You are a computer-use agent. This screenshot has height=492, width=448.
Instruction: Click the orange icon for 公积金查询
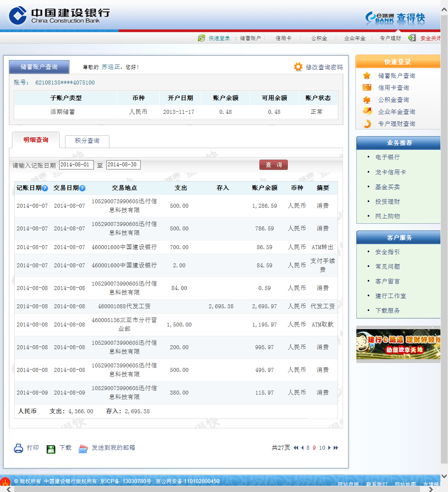click(x=367, y=100)
